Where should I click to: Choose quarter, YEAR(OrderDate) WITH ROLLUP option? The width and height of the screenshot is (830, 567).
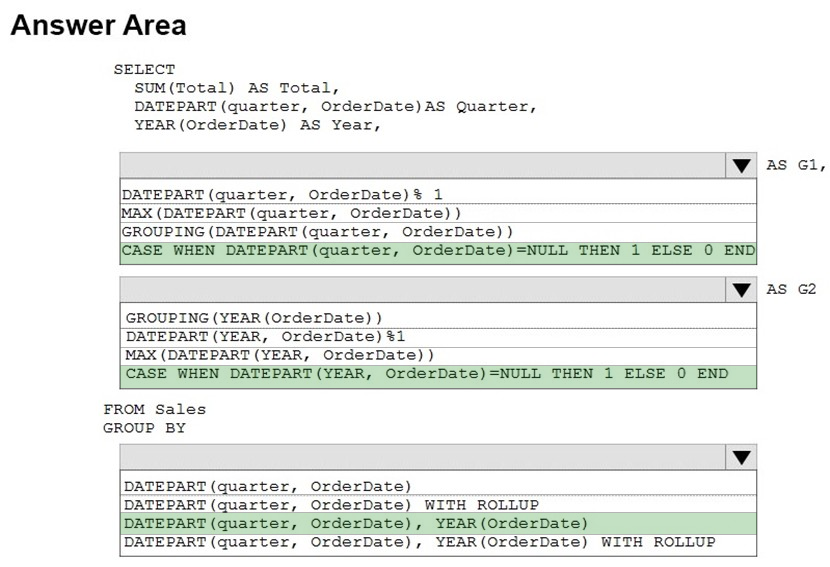tap(438, 544)
